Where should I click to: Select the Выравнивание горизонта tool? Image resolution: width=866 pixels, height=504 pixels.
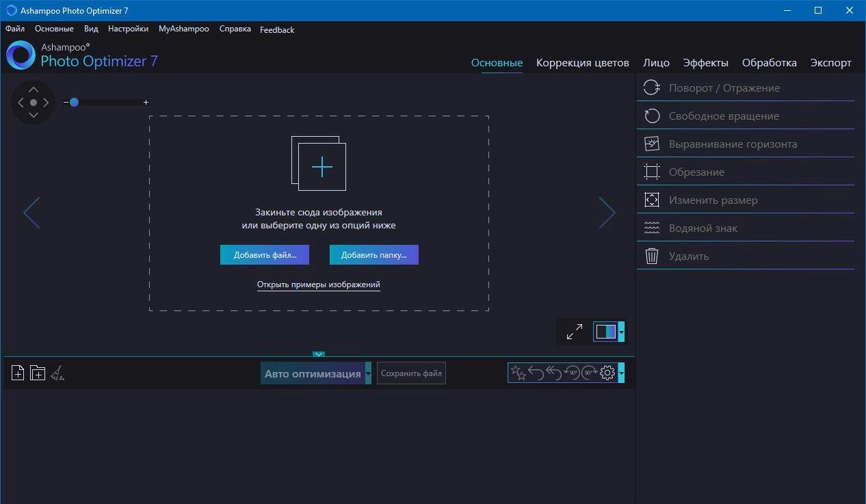coord(746,144)
